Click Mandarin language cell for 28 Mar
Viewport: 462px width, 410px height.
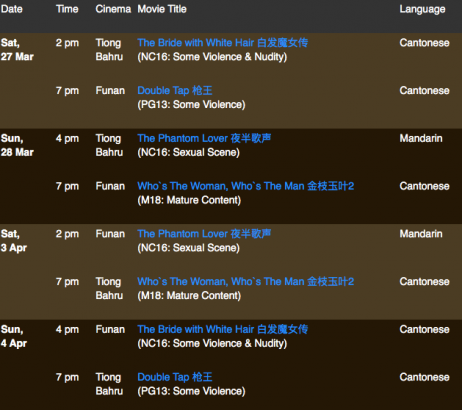[x=421, y=138]
